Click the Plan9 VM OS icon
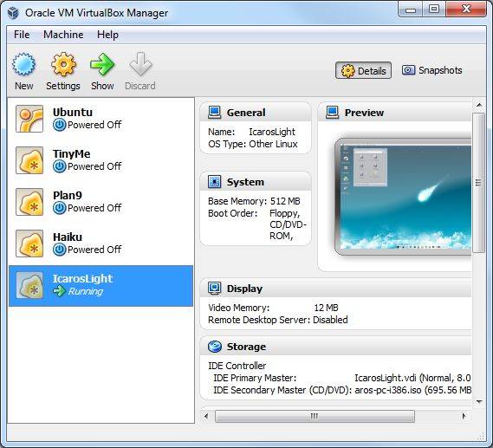The width and height of the screenshot is (493, 448). 29,202
